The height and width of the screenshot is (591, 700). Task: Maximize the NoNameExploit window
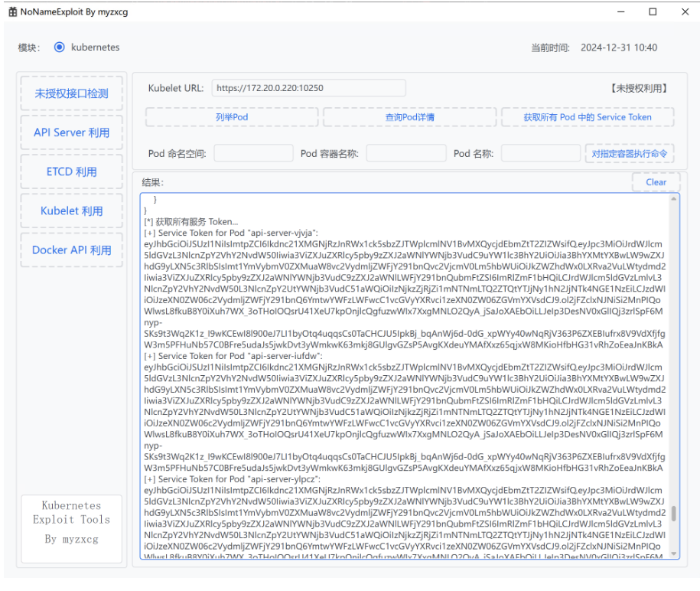click(653, 11)
